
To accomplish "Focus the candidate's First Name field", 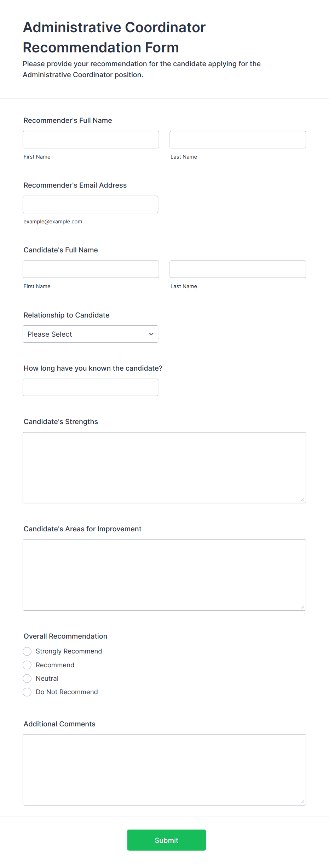I will [91, 269].
